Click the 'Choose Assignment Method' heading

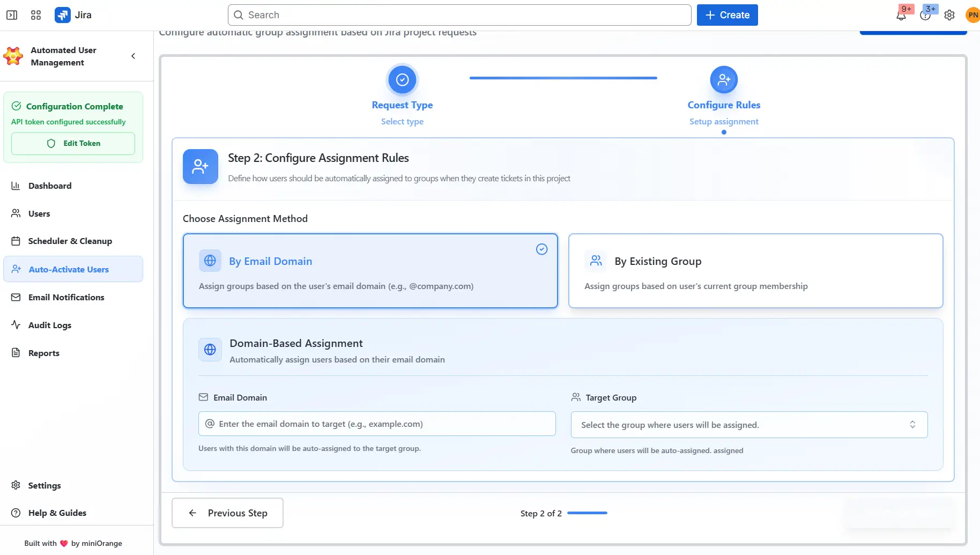[245, 219]
